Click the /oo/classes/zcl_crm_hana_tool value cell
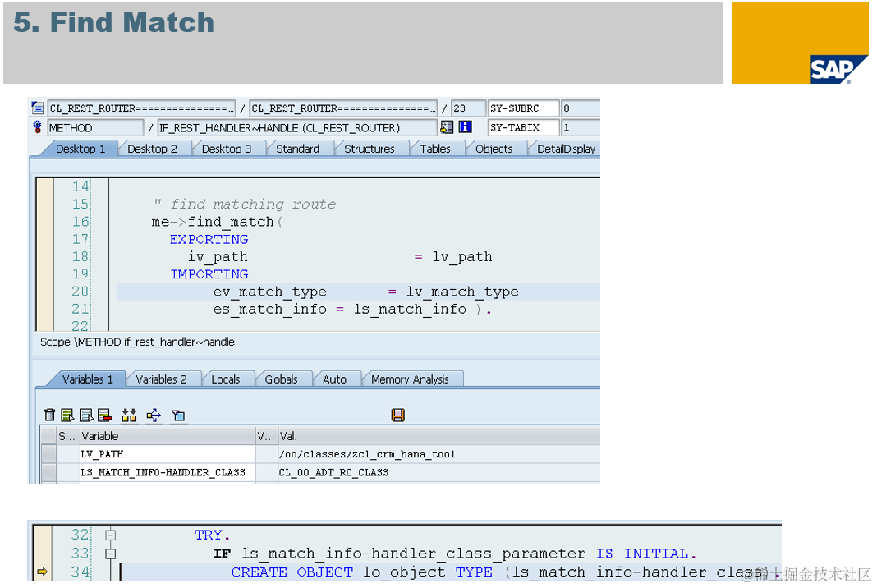 (438, 453)
